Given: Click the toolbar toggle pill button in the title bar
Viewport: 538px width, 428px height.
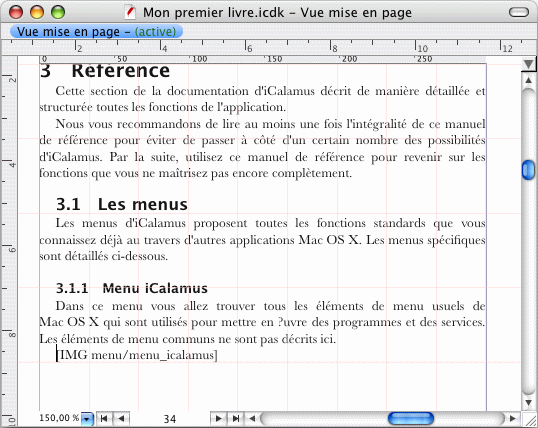Looking at the screenshot, I should pyautogui.click(x=519, y=12).
